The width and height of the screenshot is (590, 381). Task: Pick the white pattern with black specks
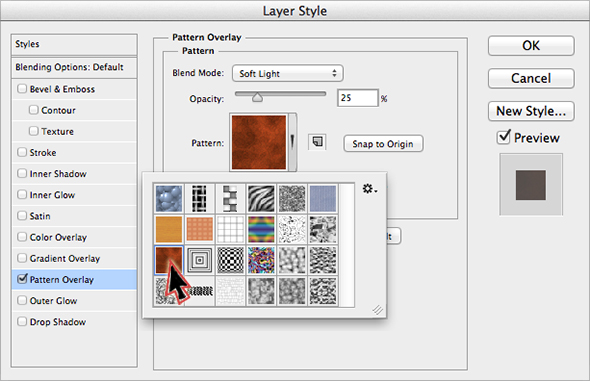tap(292, 229)
